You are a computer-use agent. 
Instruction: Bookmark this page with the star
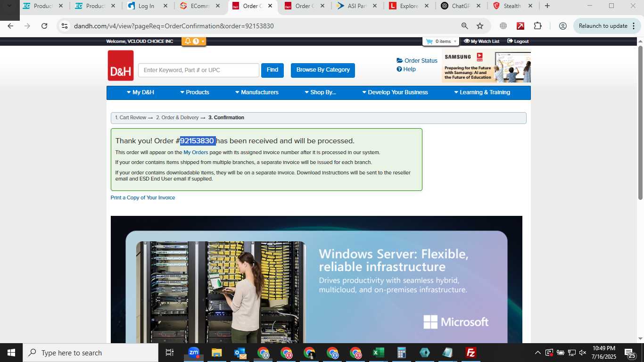(480, 26)
